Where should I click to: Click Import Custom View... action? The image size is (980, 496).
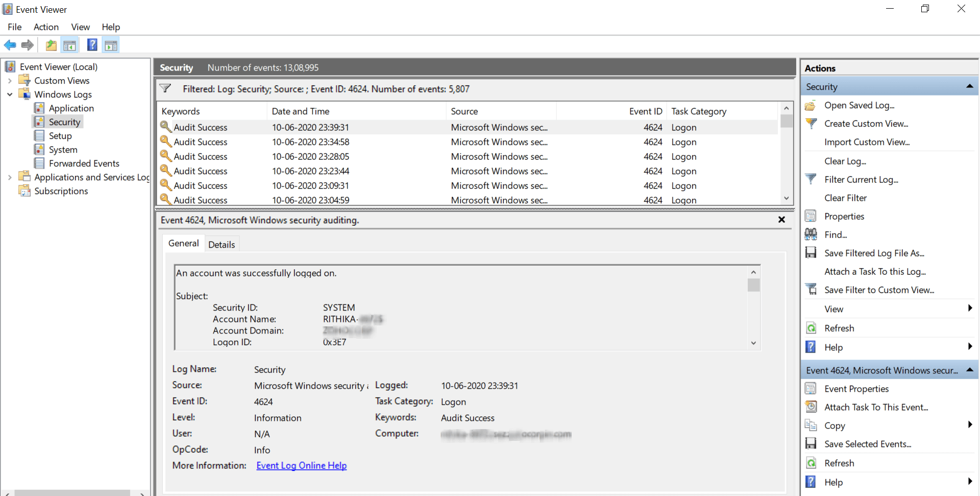click(x=867, y=142)
